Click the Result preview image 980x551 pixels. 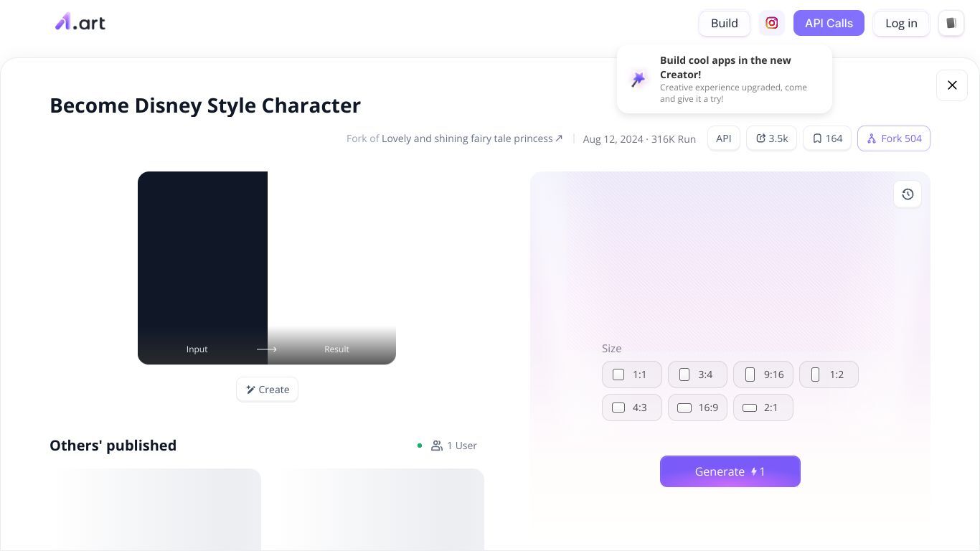(x=331, y=268)
